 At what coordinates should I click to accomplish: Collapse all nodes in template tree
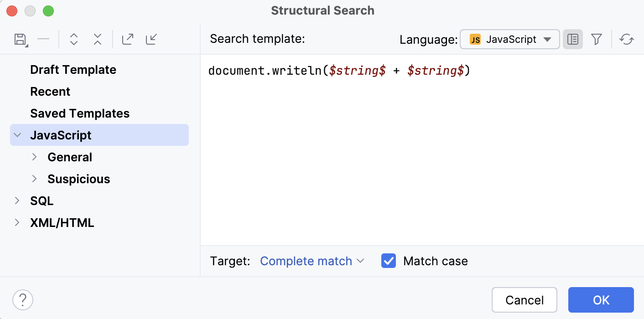97,39
